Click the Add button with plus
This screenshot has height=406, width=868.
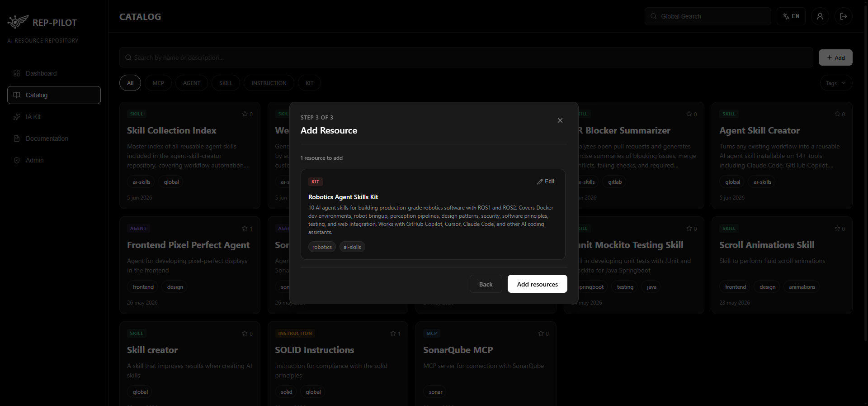point(835,57)
